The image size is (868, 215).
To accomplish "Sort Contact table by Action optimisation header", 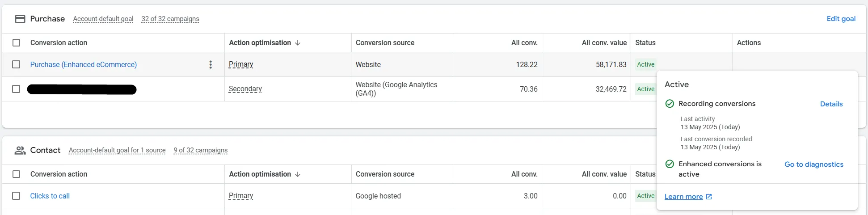I will click(x=260, y=174).
